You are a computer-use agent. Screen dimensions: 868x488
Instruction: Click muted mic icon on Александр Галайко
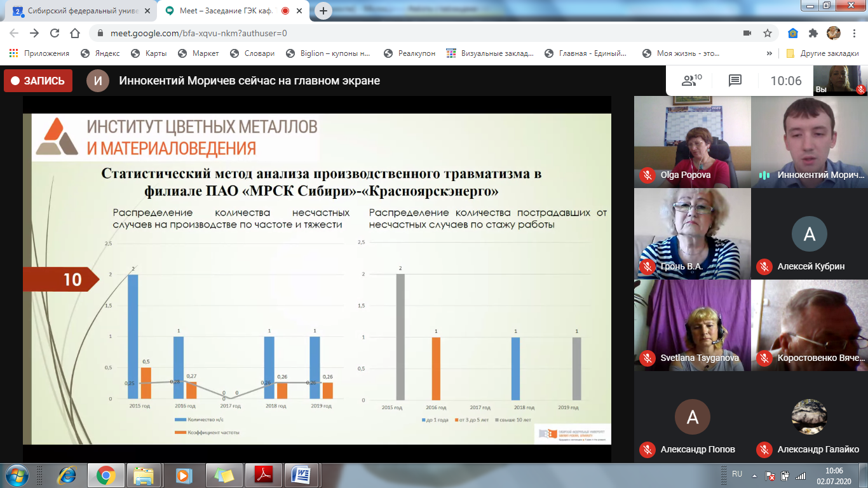(764, 449)
